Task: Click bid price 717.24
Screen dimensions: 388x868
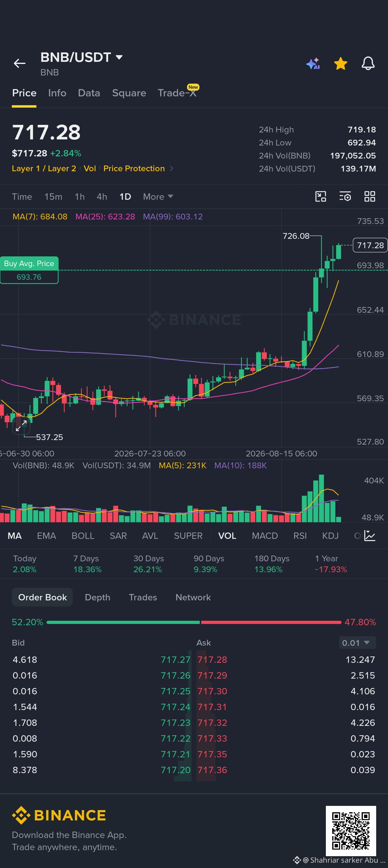Action: tap(176, 707)
